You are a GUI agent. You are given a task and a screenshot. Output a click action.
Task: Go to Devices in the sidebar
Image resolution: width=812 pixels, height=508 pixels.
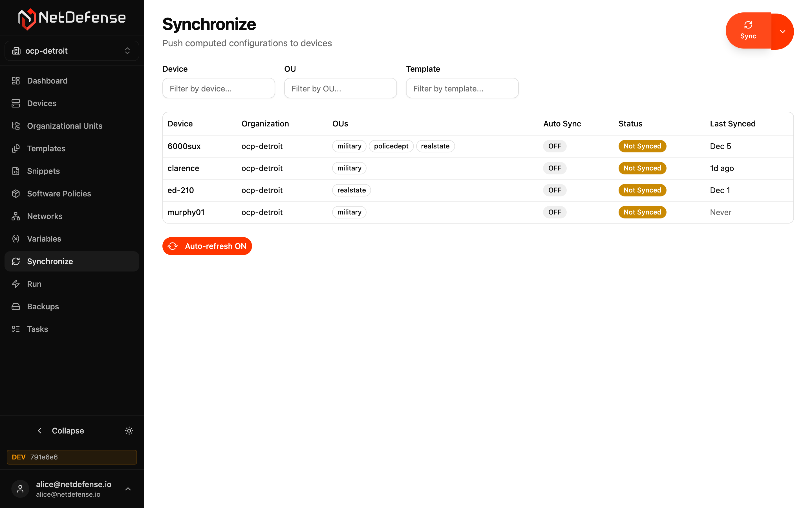point(72,103)
